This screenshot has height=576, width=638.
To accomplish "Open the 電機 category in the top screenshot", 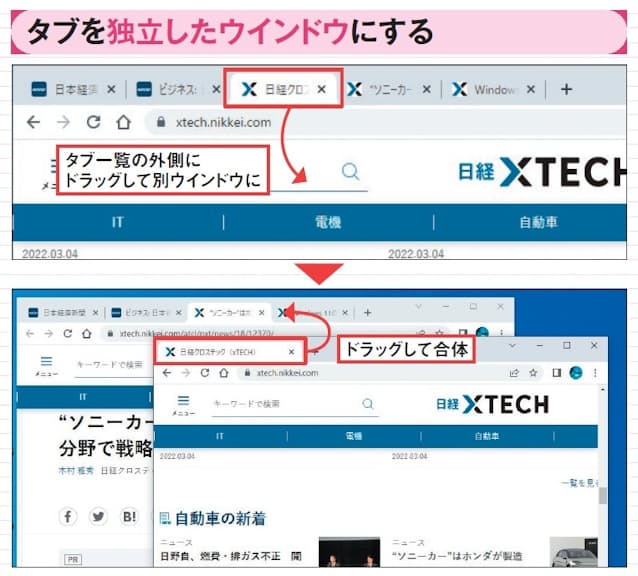I will [328, 222].
